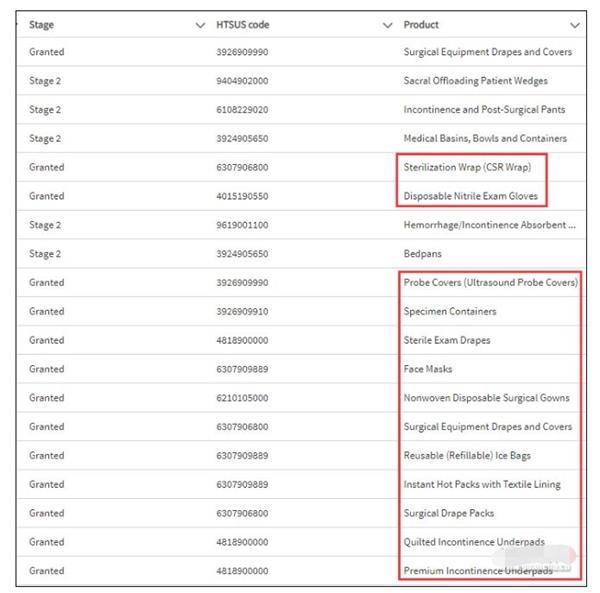Select product Sacral Offloading Patient Wedges
600x593 pixels.
click(476, 81)
